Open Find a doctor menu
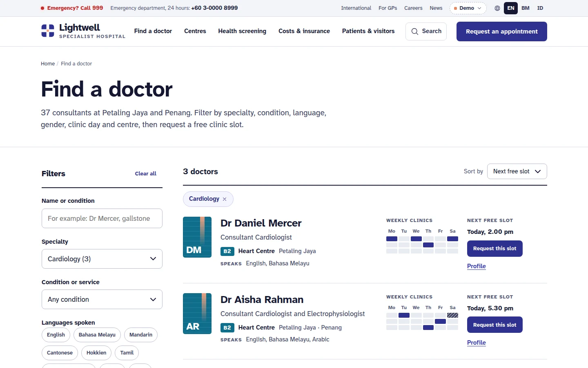Screen dimensions: 588x368 coord(153,31)
